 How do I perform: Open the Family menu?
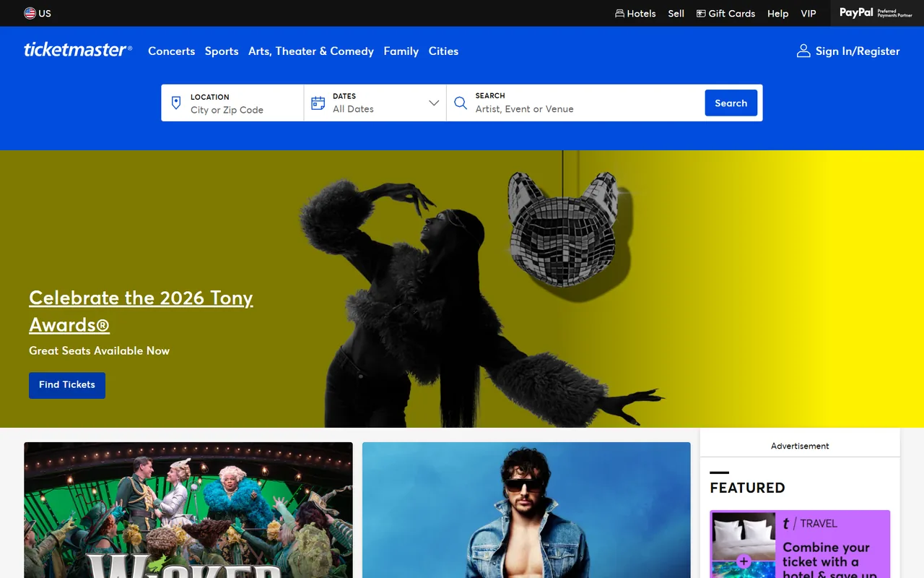pyautogui.click(x=401, y=51)
